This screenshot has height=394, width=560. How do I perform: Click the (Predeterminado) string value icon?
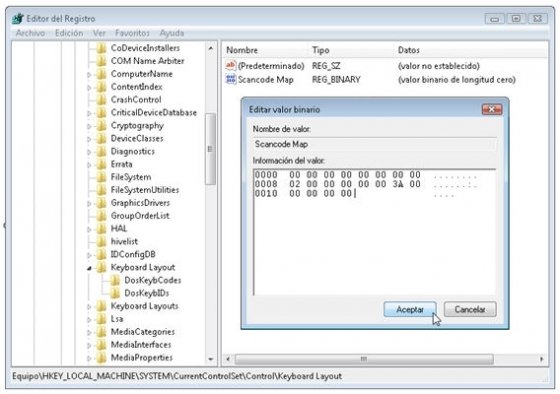coord(231,66)
